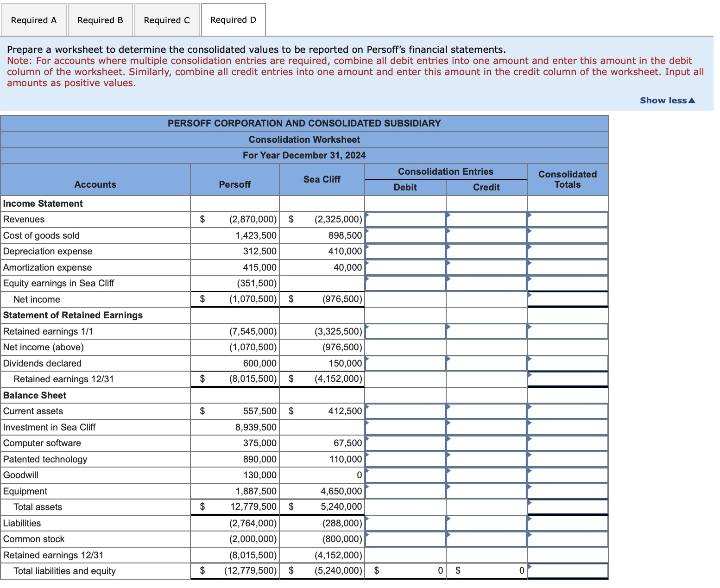
Task: Click Computer software consolidated totals field
Action: coord(568,443)
